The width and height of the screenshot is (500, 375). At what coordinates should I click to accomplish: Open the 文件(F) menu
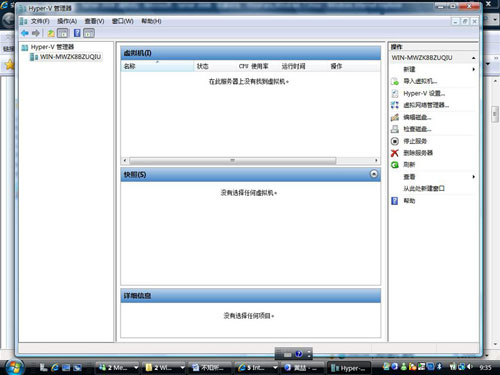(x=40, y=21)
